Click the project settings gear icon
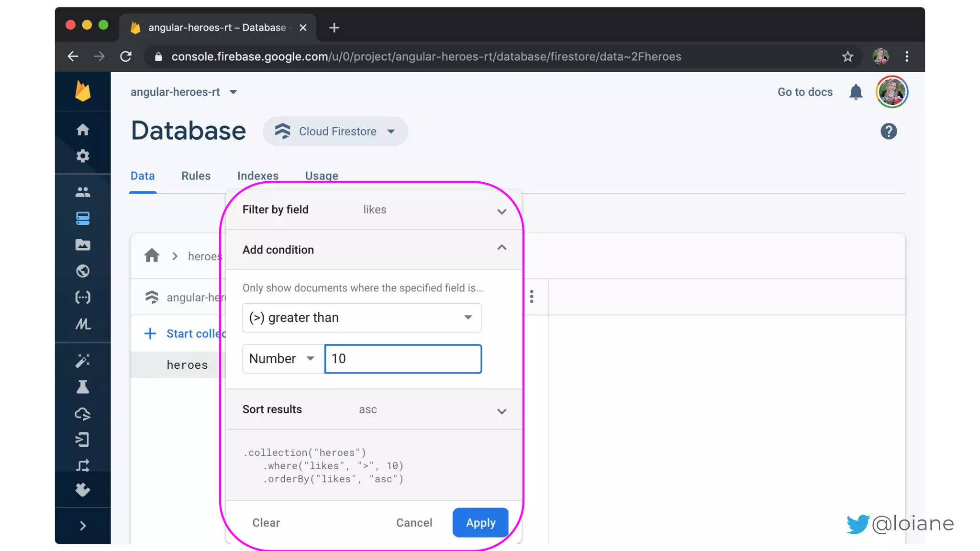980x551 pixels. coord(83,156)
